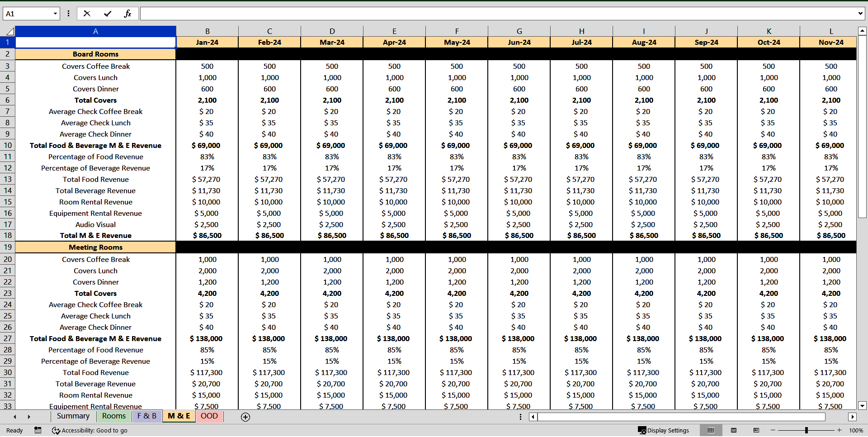Select row 15 Room Rental Revenue label

pyautogui.click(x=95, y=202)
